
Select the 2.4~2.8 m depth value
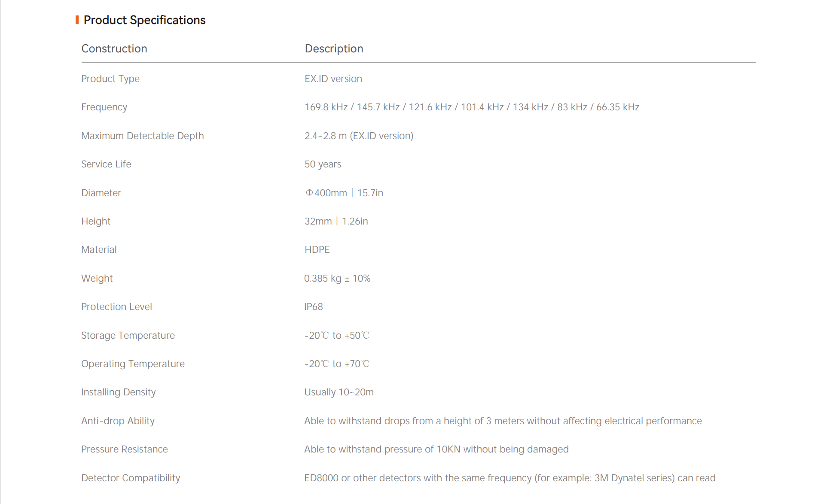tap(359, 136)
